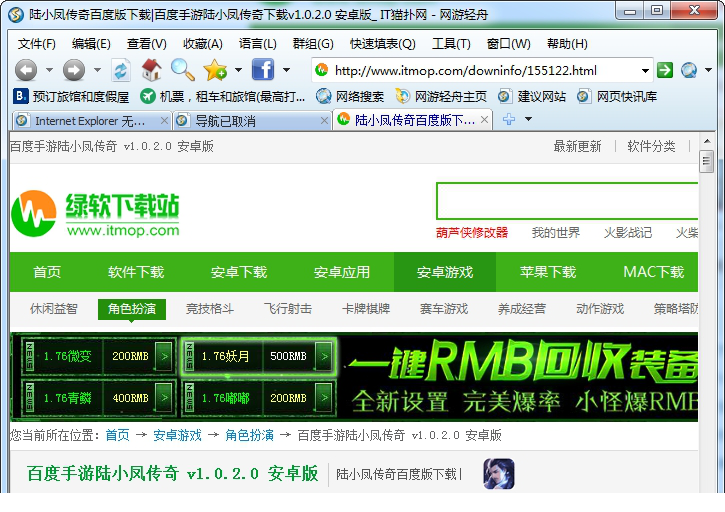Open the 快速填表(Q) menu

click(383, 44)
